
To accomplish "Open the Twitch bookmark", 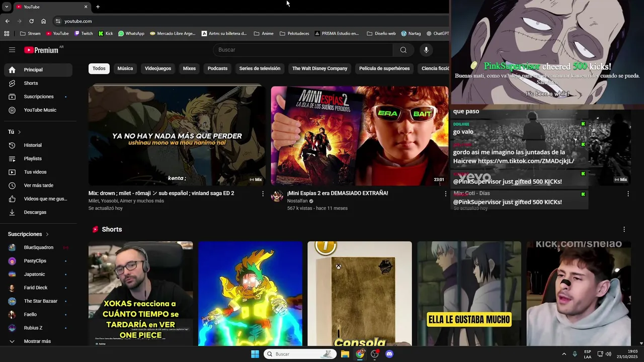I will [x=84, y=34].
